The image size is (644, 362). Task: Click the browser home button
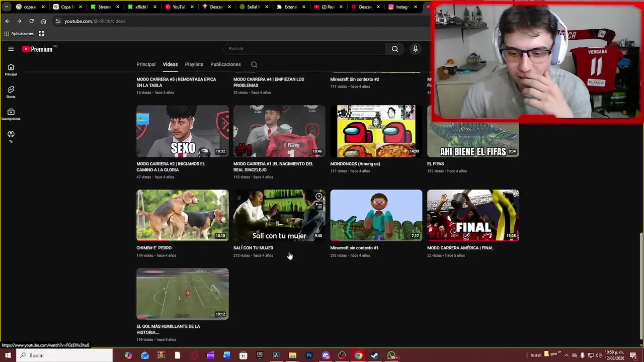coord(43,21)
